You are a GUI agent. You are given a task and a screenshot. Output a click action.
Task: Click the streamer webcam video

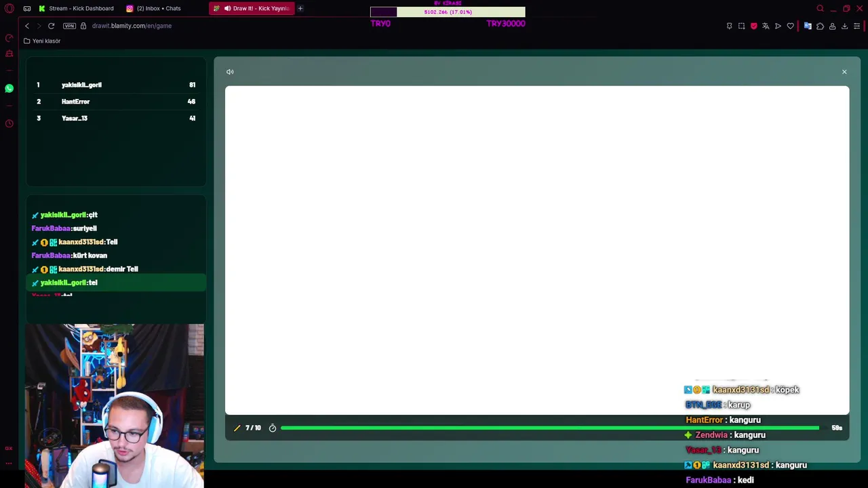(115, 405)
